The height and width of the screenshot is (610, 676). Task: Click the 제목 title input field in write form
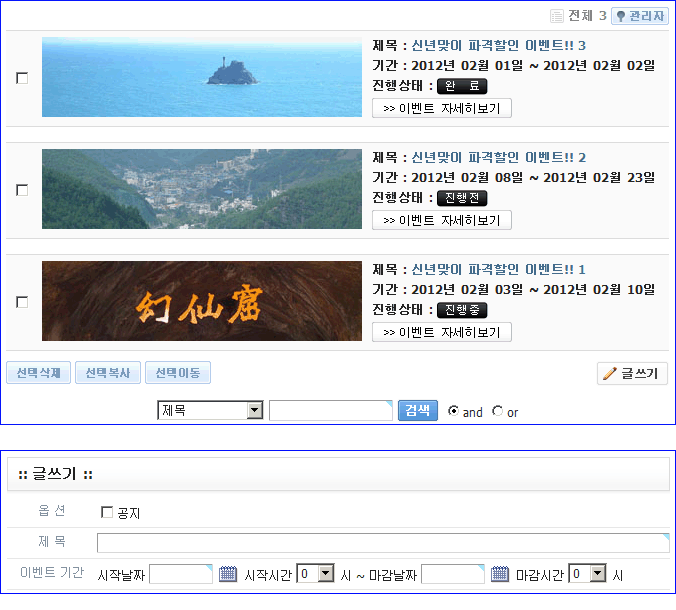click(383, 543)
